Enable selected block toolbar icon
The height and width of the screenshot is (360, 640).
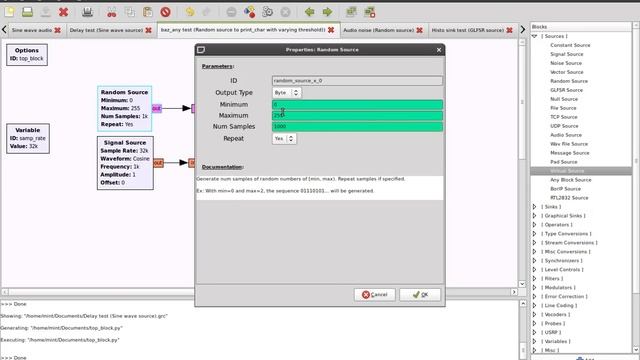(351, 12)
